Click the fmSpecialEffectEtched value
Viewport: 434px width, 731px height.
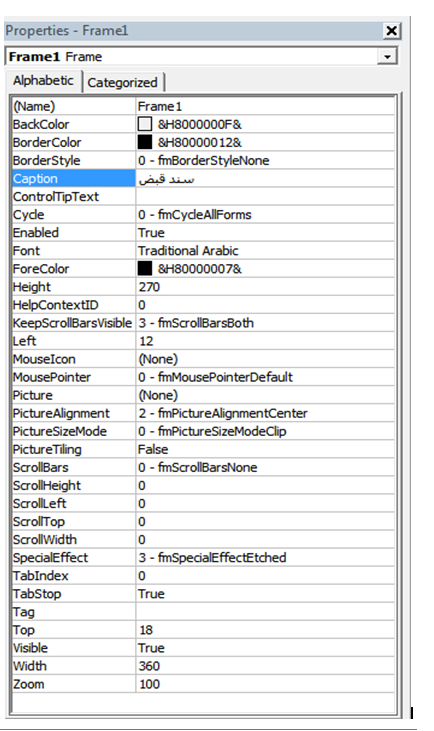(212, 558)
